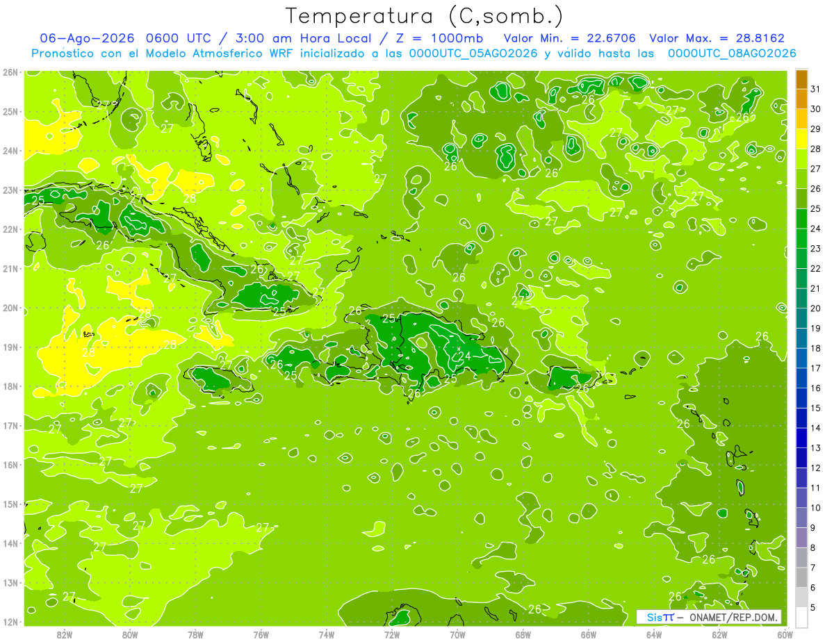This screenshot has height=644, width=834.
Task: Click the "24" contour label over Hispaniola
Action: pyautogui.click(x=464, y=356)
